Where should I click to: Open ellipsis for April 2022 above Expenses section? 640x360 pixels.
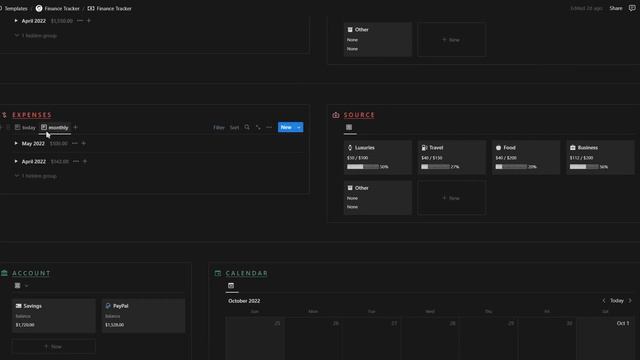pyautogui.click(x=80, y=20)
